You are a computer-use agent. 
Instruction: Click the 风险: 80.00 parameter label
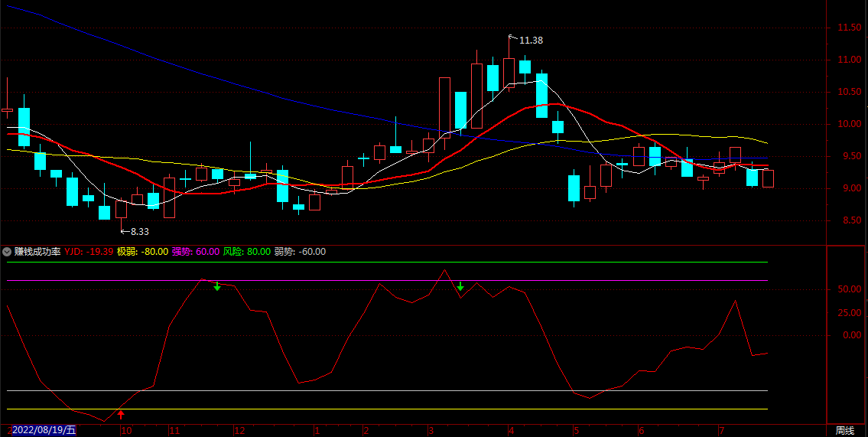pos(247,252)
